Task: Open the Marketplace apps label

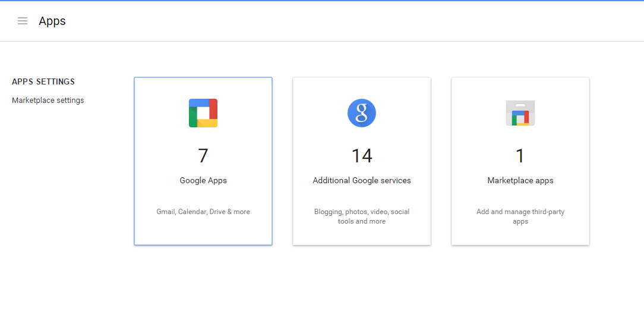Action: (x=520, y=180)
